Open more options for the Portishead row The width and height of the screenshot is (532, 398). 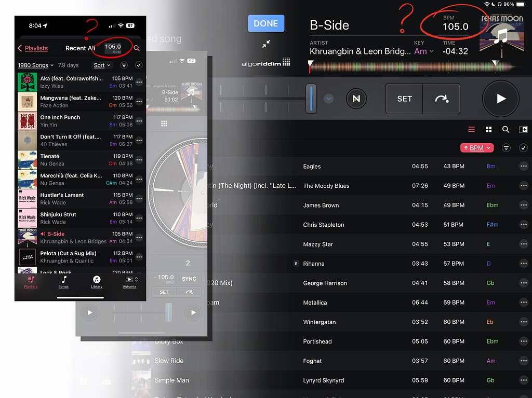pos(524,341)
